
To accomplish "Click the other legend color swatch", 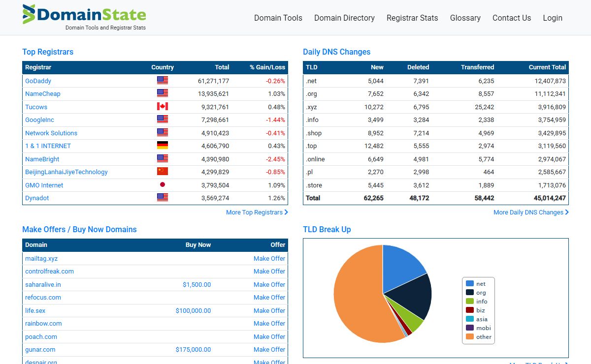I will click(x=470, y=336).
